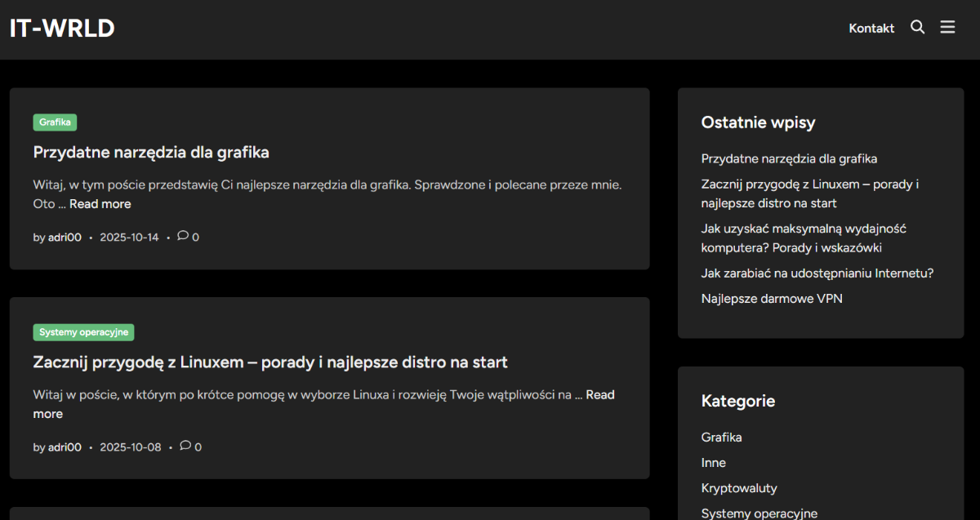Click 'Read more' on the Linux post
This screenshot has height=520, width=980.
(x=600, y=394)
